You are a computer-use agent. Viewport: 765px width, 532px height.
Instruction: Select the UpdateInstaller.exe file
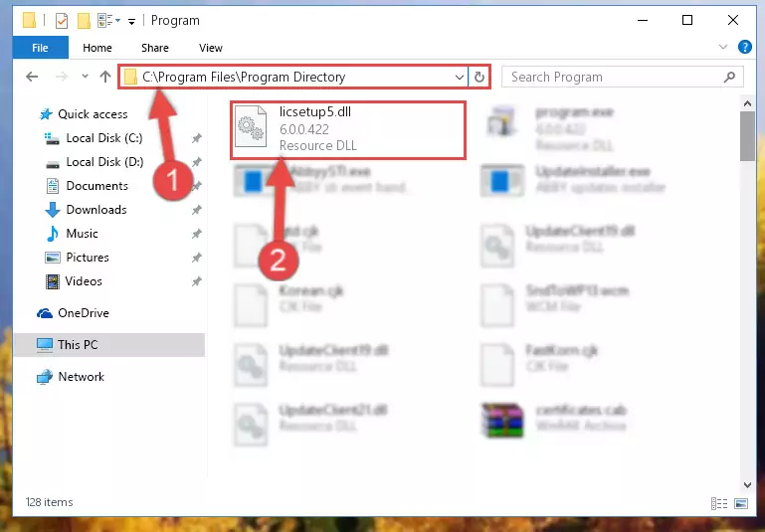point(573,179)
